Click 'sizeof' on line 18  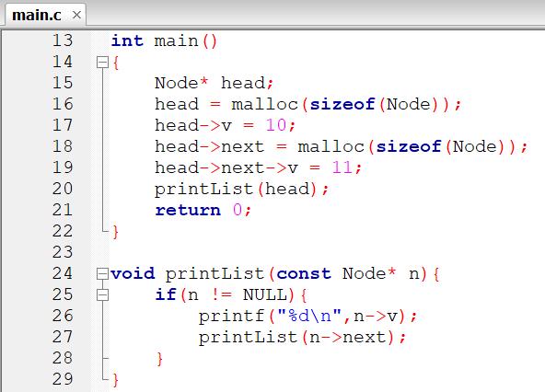coord(409,146)
